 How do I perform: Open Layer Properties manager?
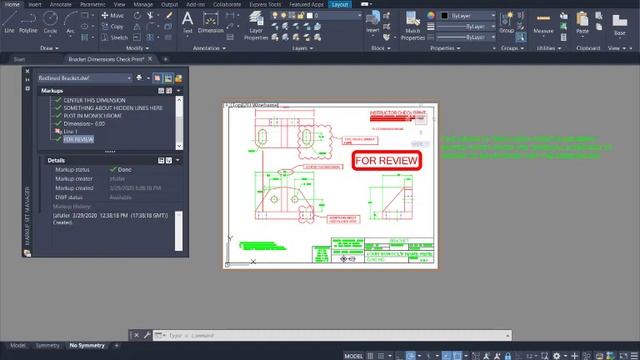point(256,25)
